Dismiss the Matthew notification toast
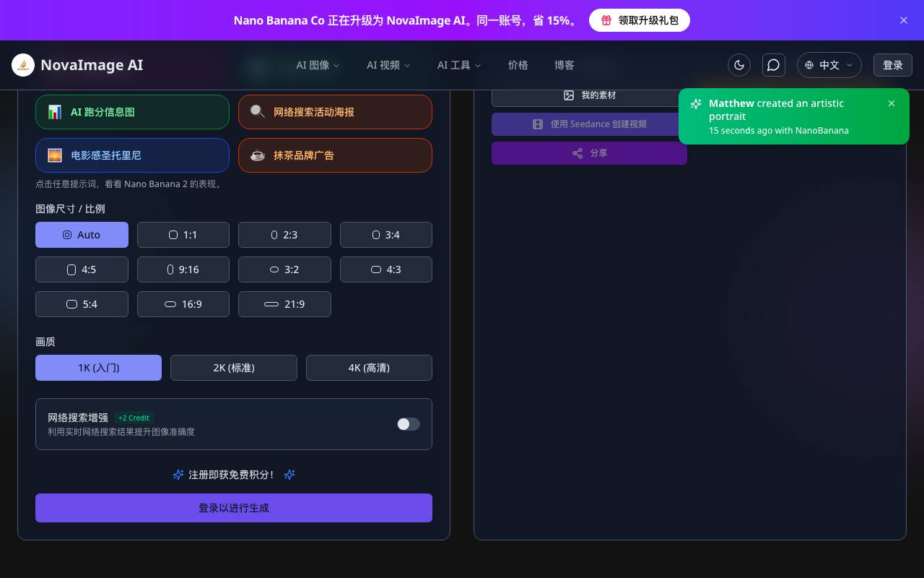The image size is (924, 578). (x=892, y=103)
